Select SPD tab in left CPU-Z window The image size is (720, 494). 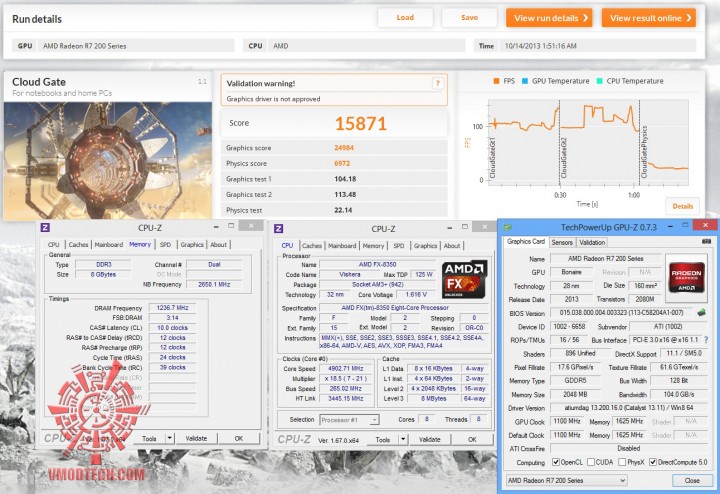point(165,245)
